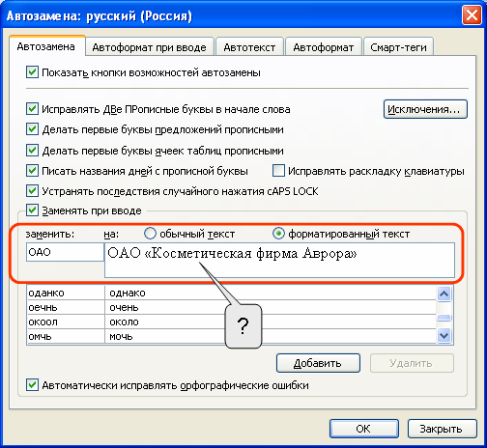
Task: Click the scroll down arrow in the replacement list
Action: [444, 336]
